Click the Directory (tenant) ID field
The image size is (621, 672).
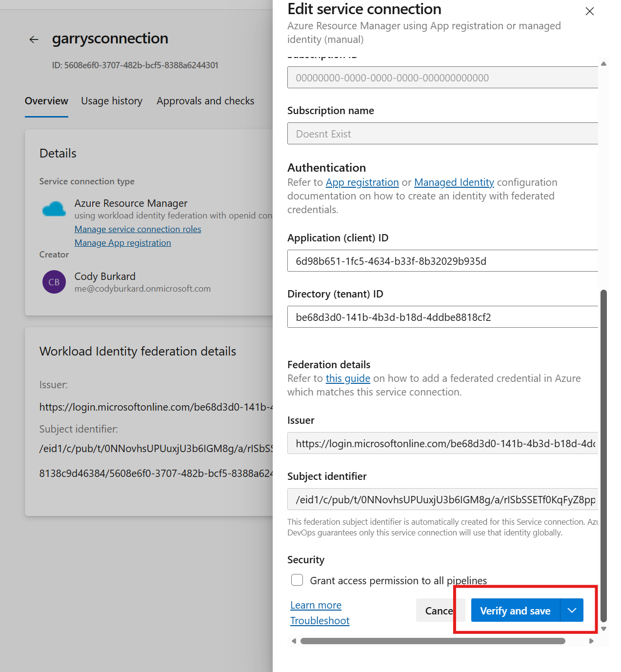pos(442,317)
